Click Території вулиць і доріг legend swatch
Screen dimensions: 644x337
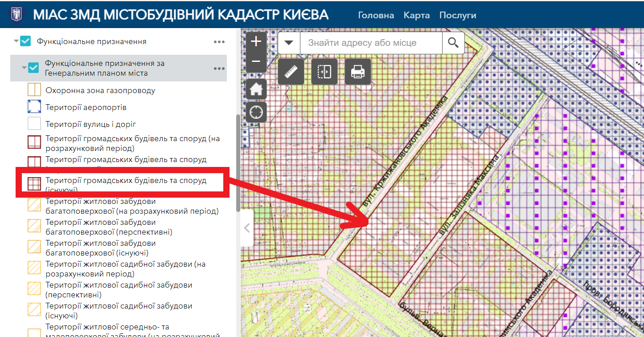[x=34, y=124]
